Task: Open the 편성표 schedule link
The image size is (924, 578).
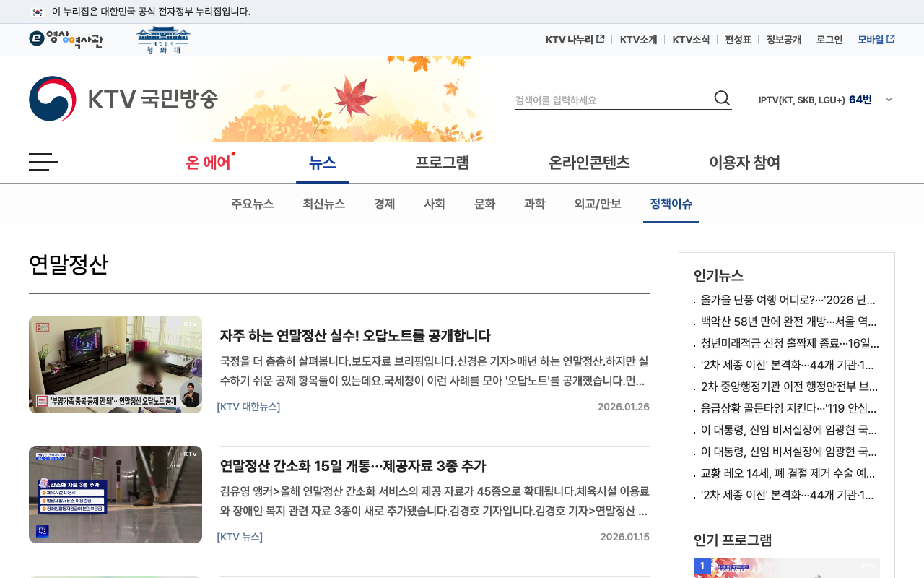Action: pos(738,40)
